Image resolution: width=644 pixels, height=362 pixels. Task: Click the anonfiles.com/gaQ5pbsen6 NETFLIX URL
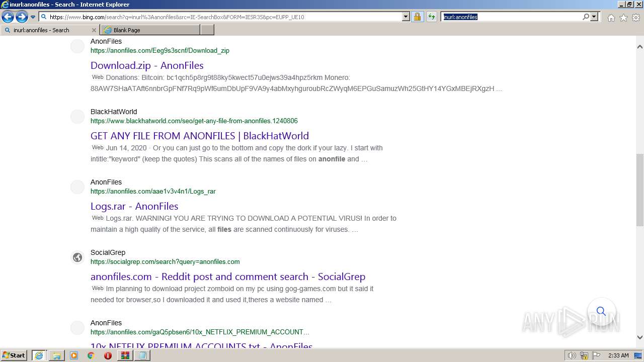[x=200, y=332]
